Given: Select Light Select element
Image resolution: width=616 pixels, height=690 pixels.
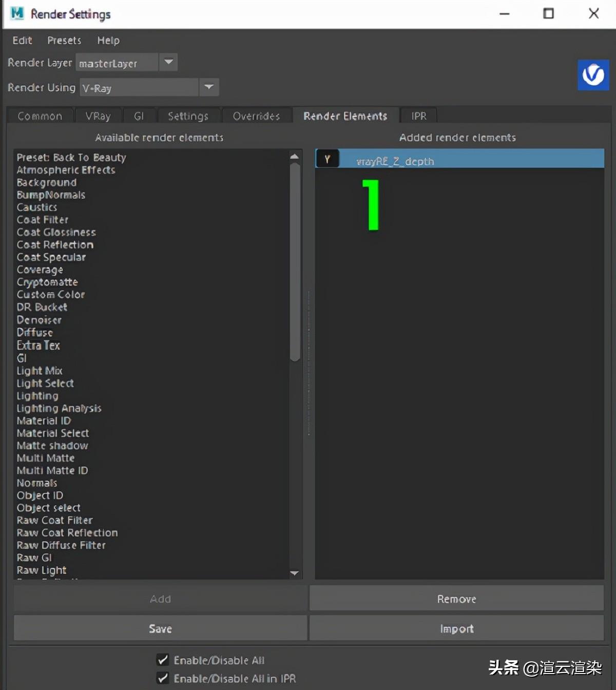Looking at the screenshot, I should [x=45, y=383].
